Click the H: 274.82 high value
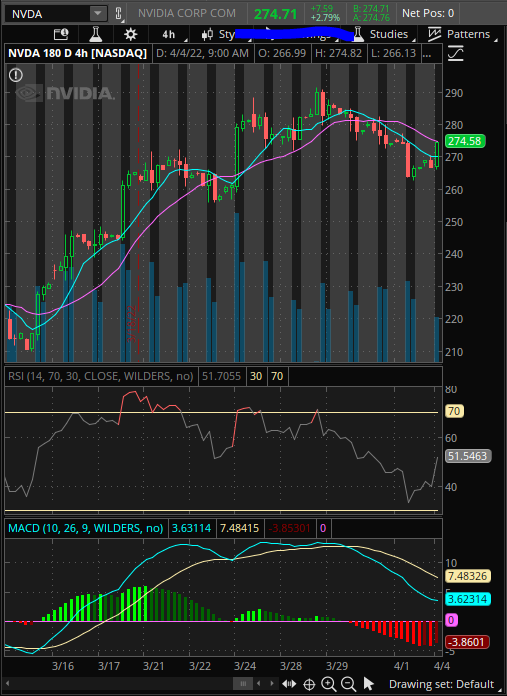Viewport: 507px width, 696px height. (x=338, y=53)
